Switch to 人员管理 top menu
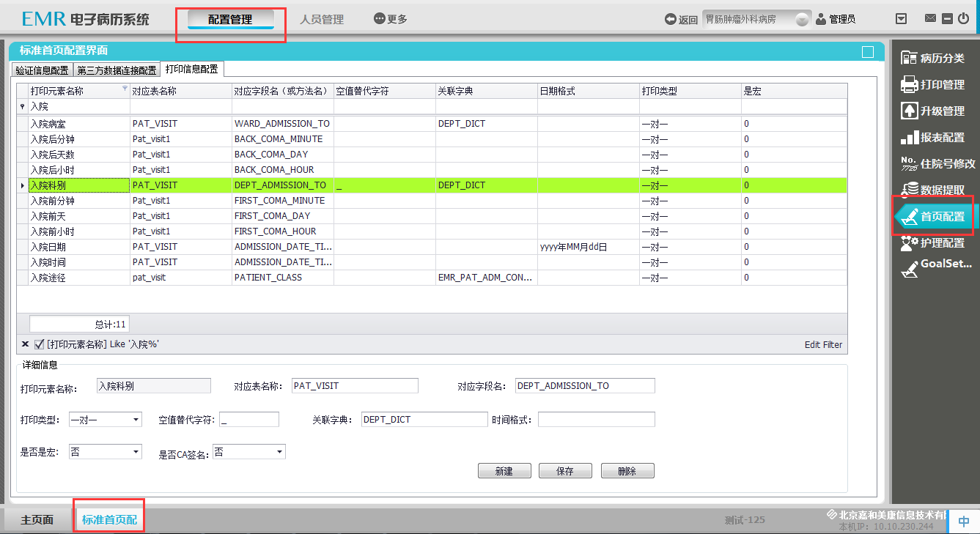Screen dimensions: 980x534 pos(322,20)
